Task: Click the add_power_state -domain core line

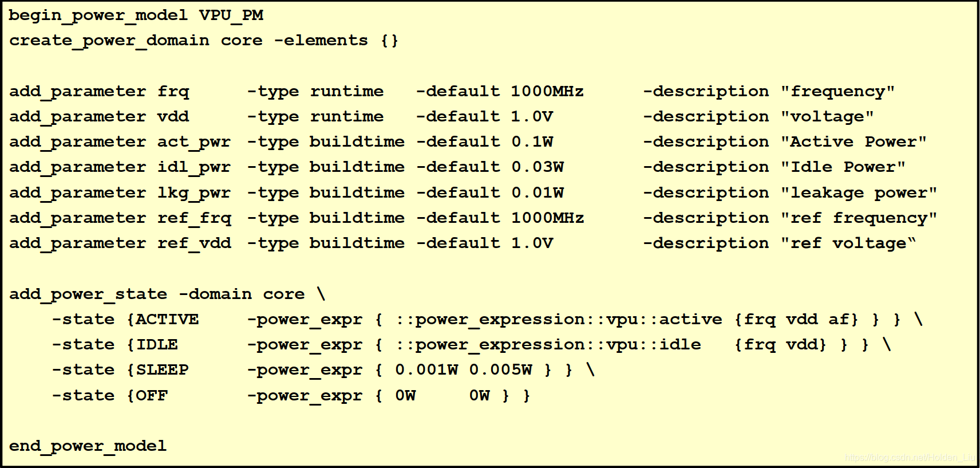Action: 167,294
